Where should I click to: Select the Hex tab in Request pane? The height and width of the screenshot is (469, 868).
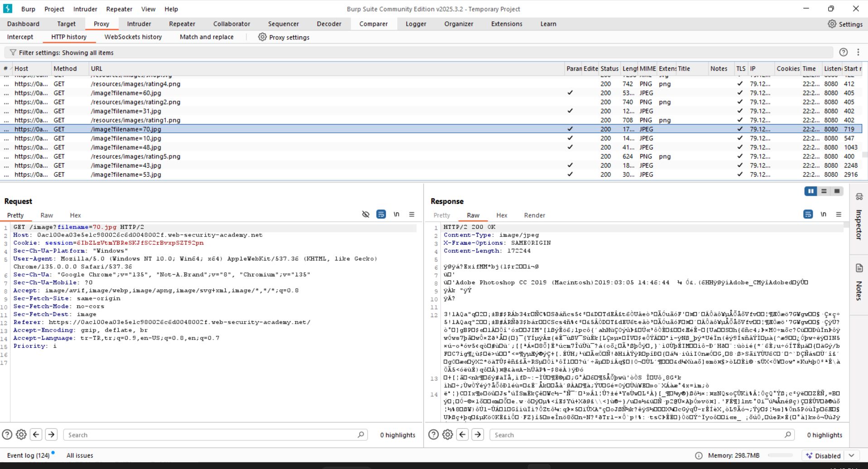click(75, 215)
